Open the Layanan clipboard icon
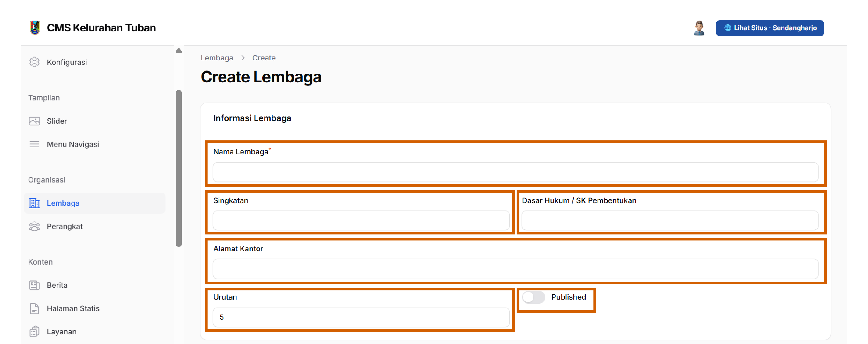Viewport: 868px width, 344px height. [34, 332]
